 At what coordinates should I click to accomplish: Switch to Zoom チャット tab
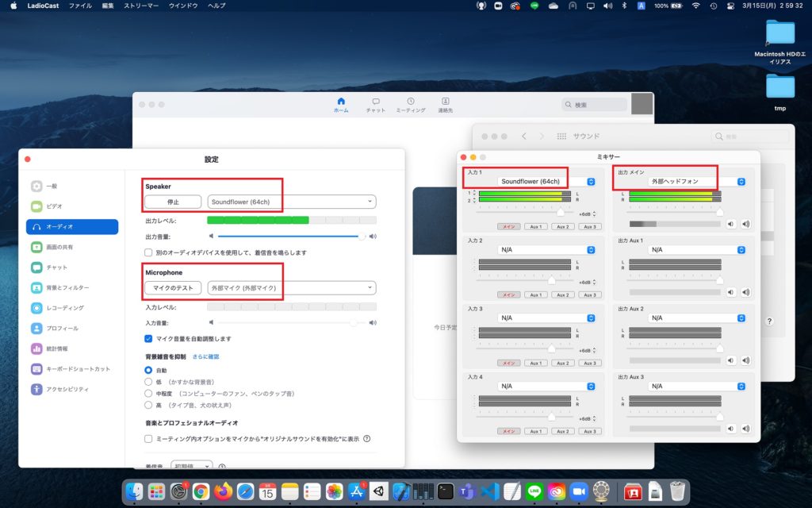coord(375,106)
